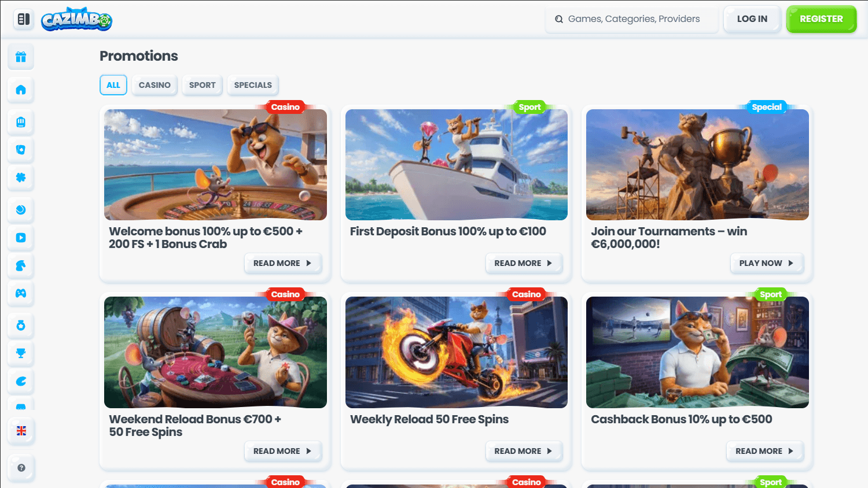Open the Tournaments trophy statue image
This screenshot has width=868, height=488.
pyautogui.click(x=697, y=165)
